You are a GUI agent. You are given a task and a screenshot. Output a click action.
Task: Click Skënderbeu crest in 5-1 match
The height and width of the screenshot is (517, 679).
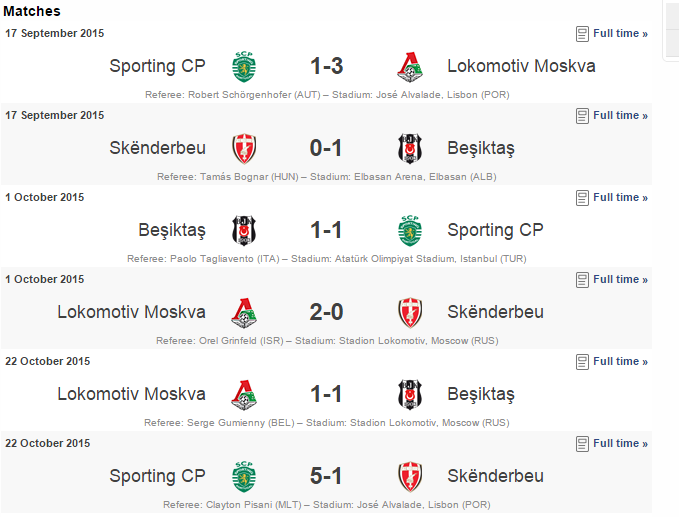410,477
